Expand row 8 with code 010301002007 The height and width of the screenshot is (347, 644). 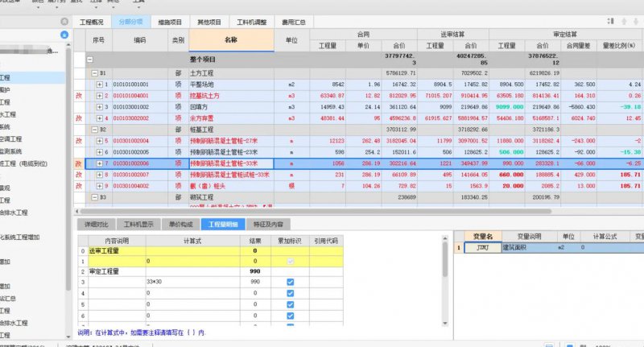click(x=99, y=175)
